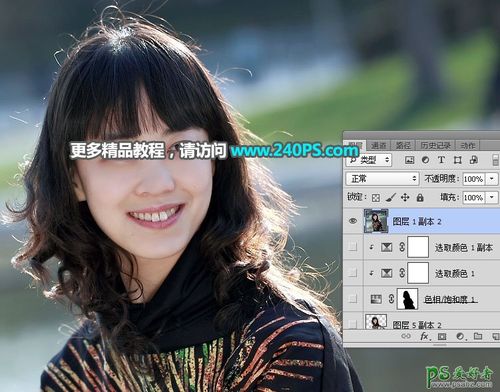
Task: Click selective color adjustment icon on 选取颜色 1 副本
Action: click(x=386, y=247)
